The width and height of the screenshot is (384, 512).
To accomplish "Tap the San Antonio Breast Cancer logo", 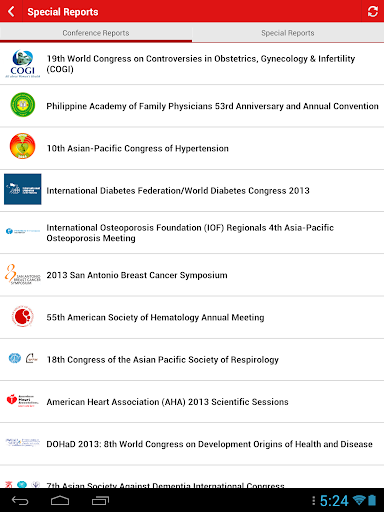I will pyautogui.click(x=23, y=274).
